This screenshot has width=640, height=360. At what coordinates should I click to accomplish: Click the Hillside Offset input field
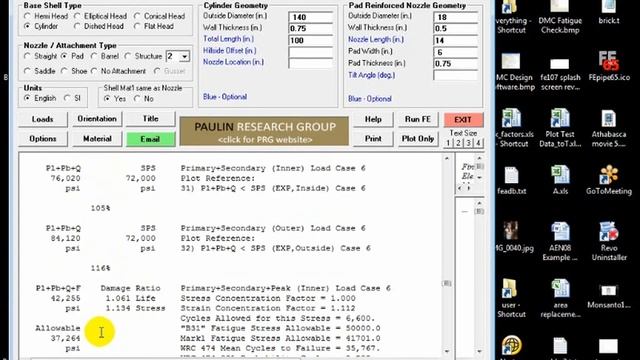tap(310, 52)
